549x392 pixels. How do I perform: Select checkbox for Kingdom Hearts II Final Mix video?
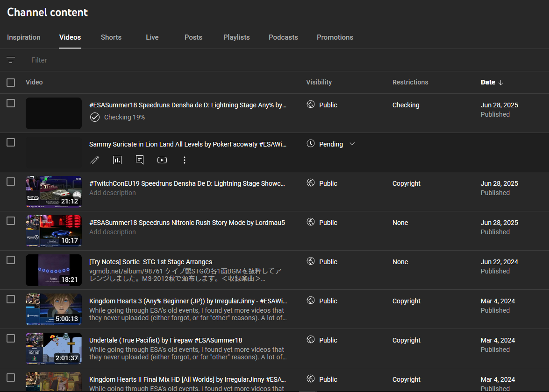11,378
